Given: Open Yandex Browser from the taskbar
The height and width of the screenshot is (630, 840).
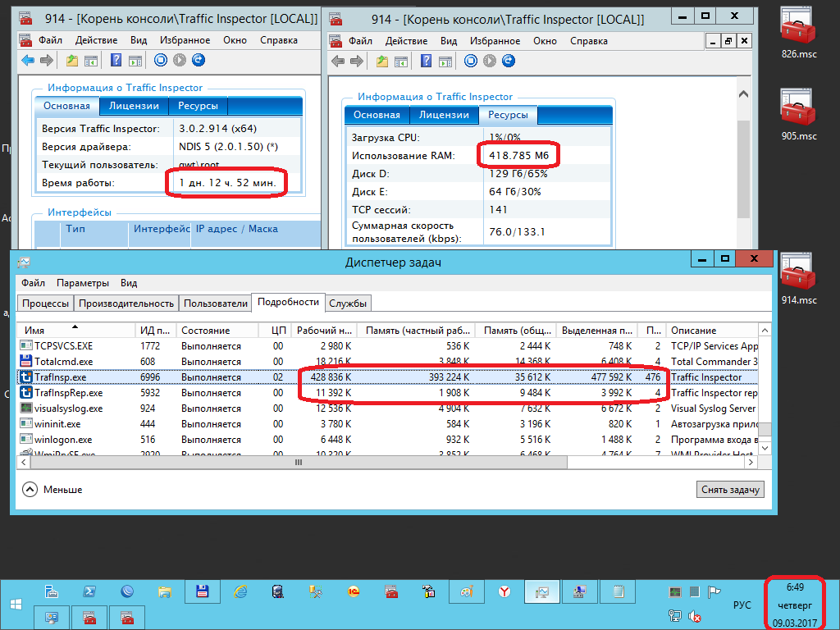Looking at the screenshot, I should click(x=504, y=591).
